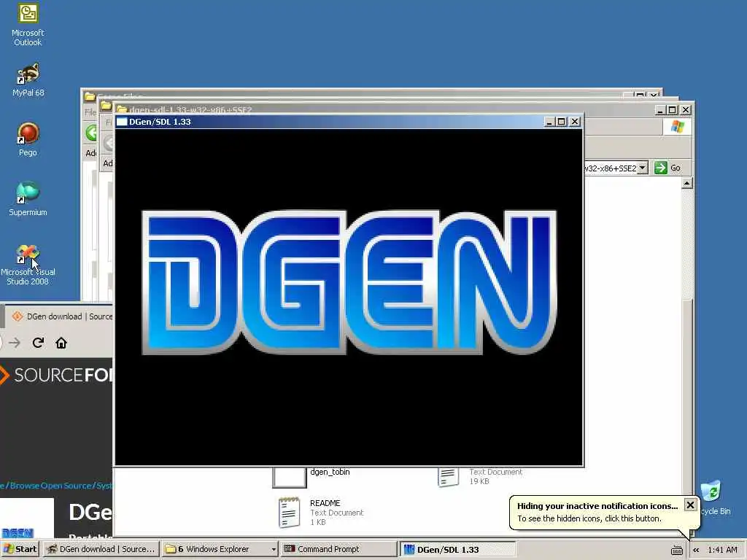
Task: Open the Windows Explorer taskbar group
Action: point(220,549)
